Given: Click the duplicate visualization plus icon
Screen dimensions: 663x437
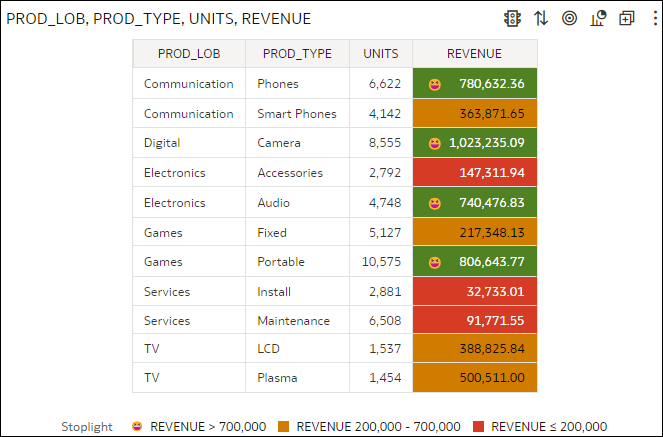Looking at the screenshot, I should pyautogui.click(x=627, y=19).
